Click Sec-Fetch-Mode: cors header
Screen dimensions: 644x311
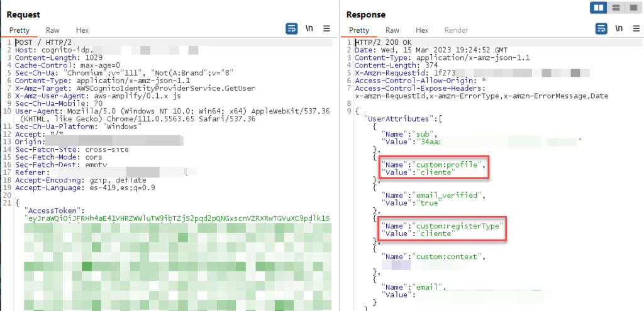[58, 157]
